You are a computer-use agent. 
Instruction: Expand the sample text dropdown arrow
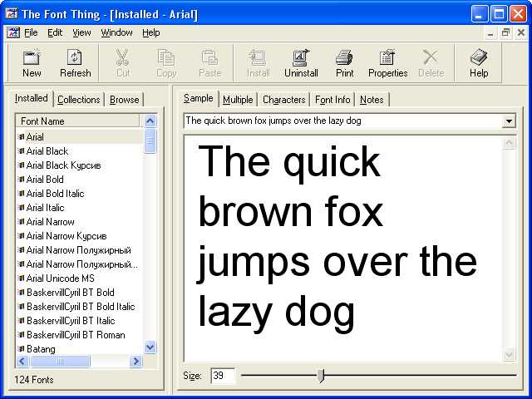(509, 121)
